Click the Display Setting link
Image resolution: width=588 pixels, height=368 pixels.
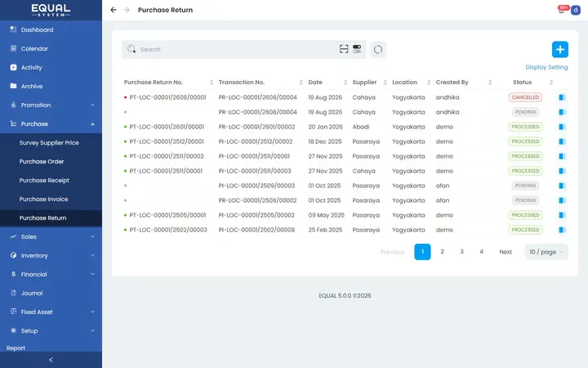tap(546, 67)
